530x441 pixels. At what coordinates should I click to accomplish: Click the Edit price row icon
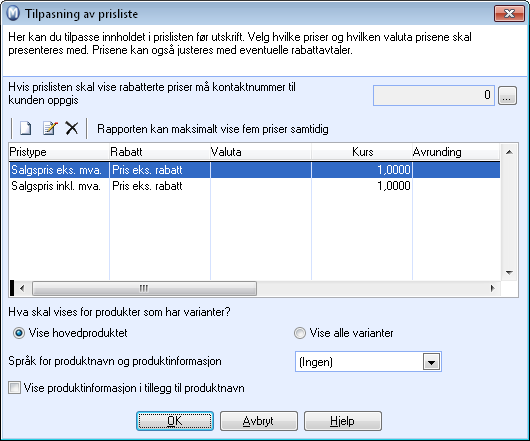coord(50,129)
